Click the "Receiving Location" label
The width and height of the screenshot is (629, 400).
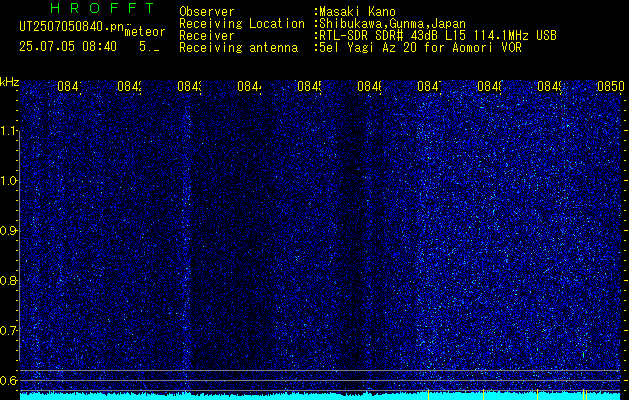(242, 24)
